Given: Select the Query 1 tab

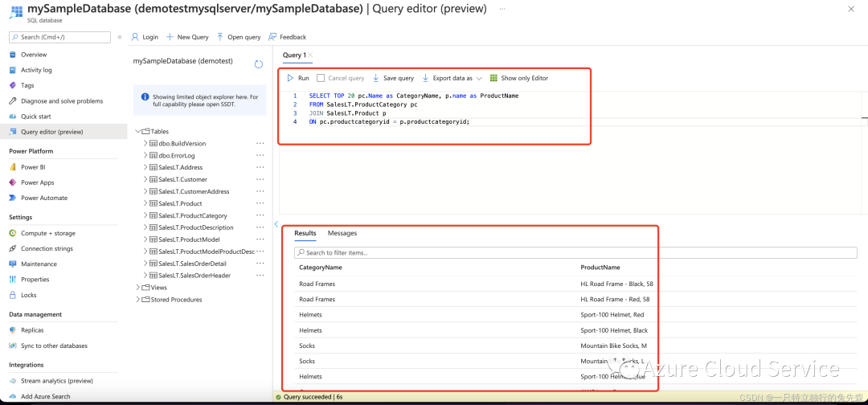Looking at the screenshot, I should [294, 55].
